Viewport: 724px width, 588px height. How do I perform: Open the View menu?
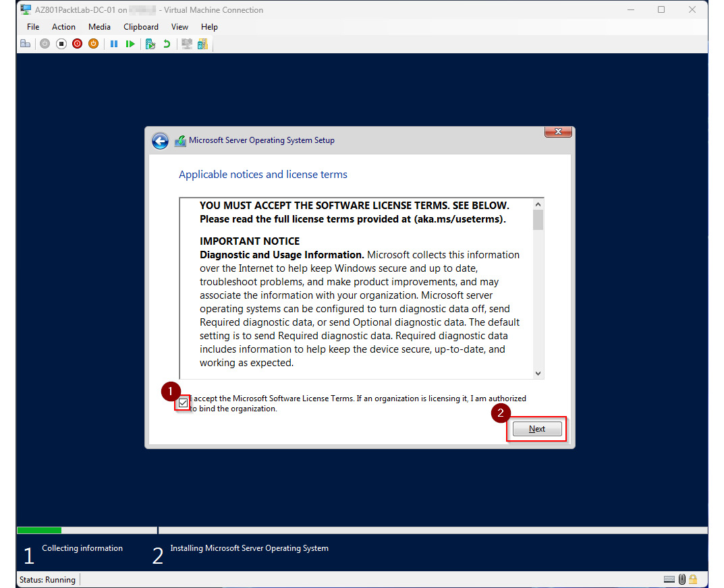pyautogui.click(x=179, y=27)
